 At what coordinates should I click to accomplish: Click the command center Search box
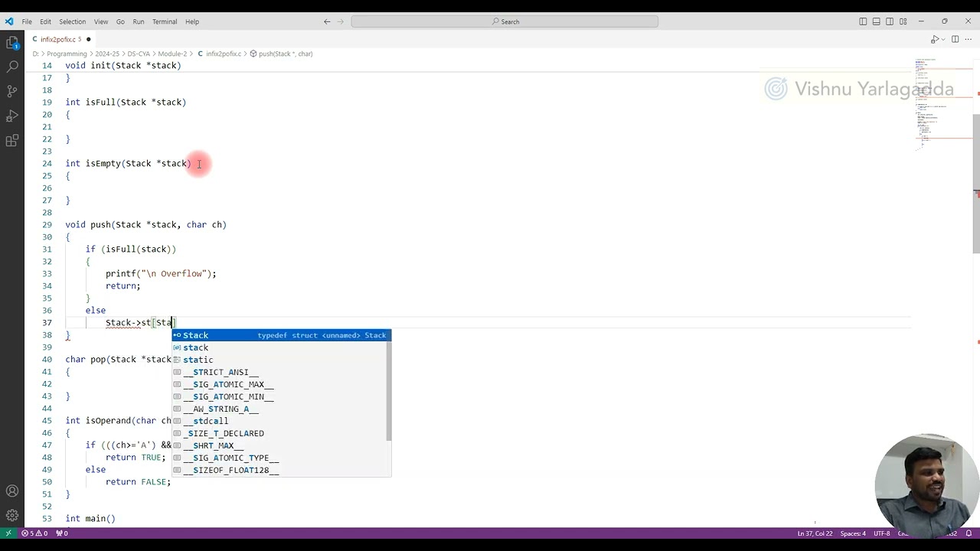505,21
